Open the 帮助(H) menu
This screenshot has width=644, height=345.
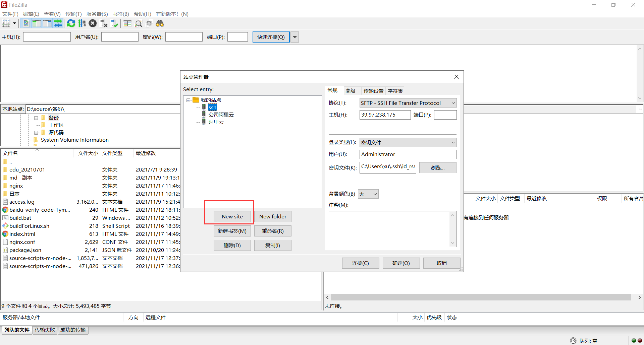pos(143,14)
